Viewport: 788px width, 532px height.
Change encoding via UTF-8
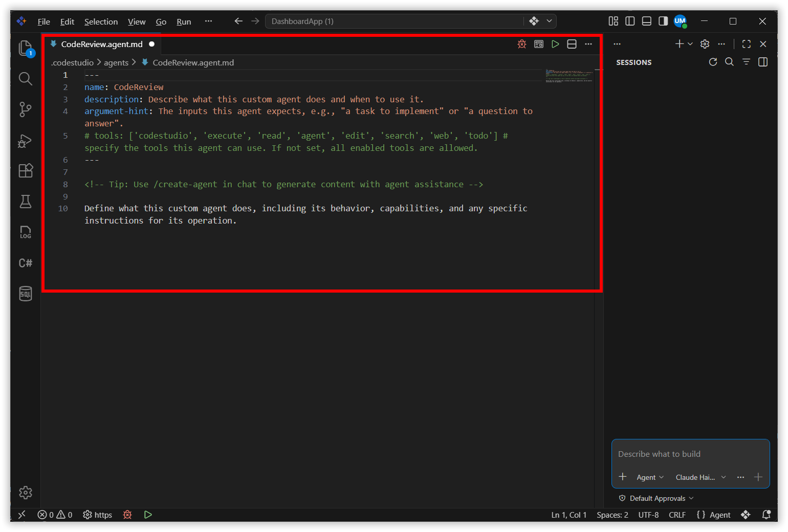coord(648,515)
